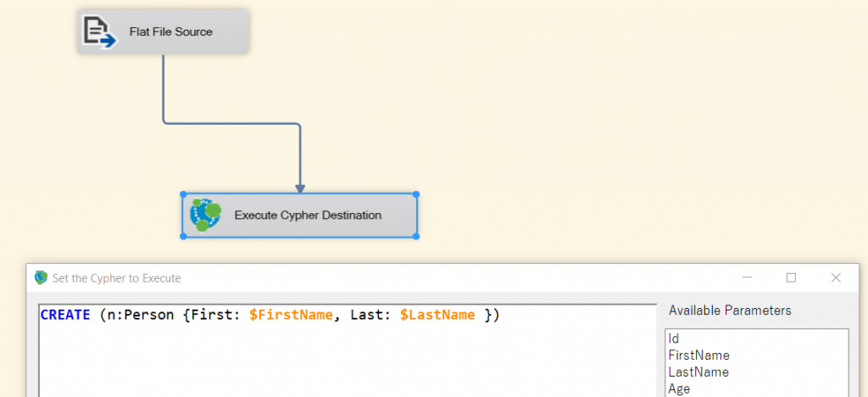Viewport: 868px width, 397px height.
Task: Click the Execute Cypher Destination label
Action: click(x=308, y=215)
